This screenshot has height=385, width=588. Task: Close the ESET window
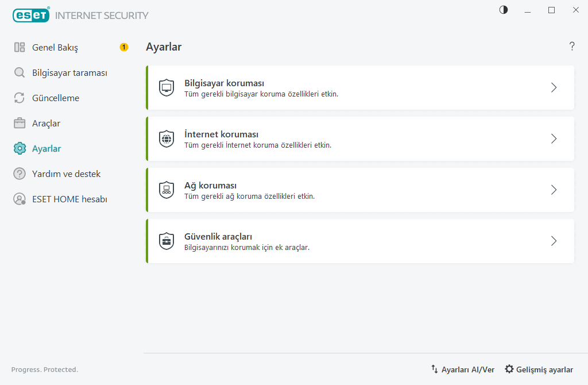(575, 10)
